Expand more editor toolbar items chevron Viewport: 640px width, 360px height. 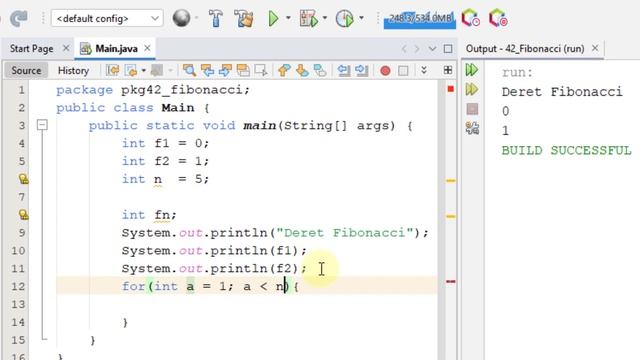coord(424,70)
